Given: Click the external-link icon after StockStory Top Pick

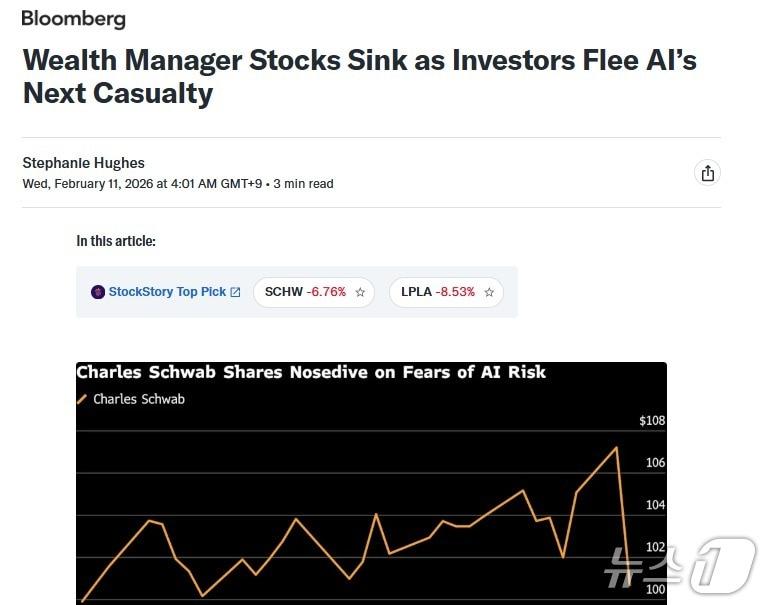Looking at the screenshot, I should (x=236, y=292).
